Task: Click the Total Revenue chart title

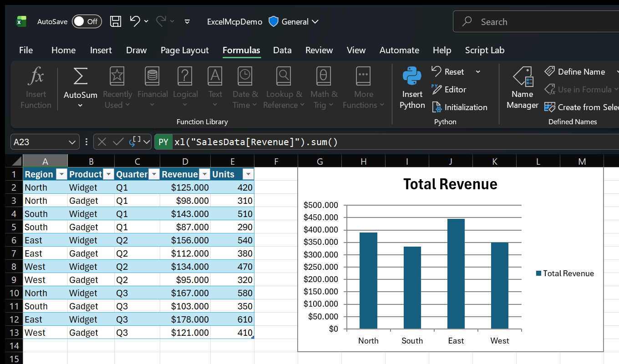Action: [450, 184]
